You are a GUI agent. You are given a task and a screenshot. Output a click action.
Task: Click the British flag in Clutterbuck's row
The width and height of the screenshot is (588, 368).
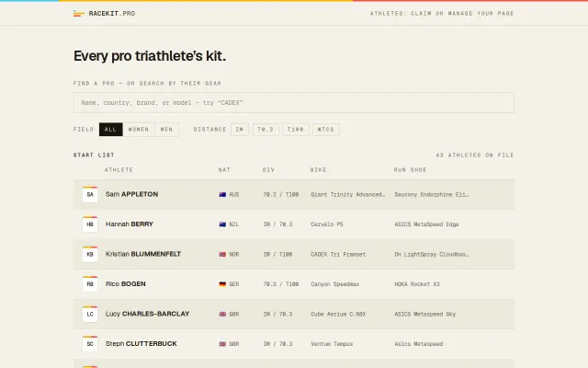(x=222, y=344)
